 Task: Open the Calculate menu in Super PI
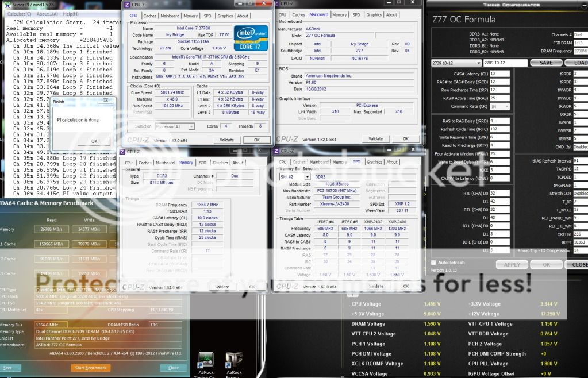pyautogui.click(x=19, y=13)
